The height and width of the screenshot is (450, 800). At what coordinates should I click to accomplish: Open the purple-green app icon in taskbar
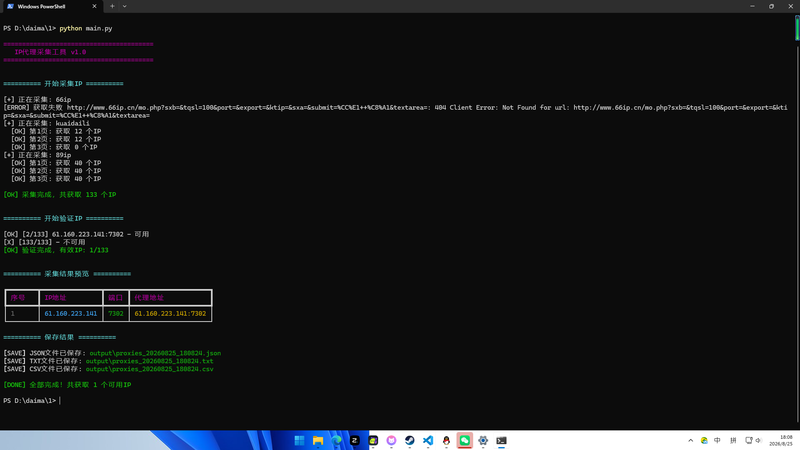click(373, 440)
